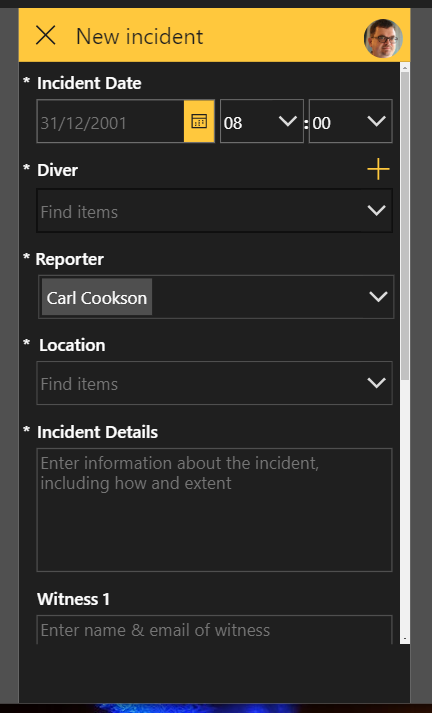Click the scrollbar up arrow

(405, 67)
